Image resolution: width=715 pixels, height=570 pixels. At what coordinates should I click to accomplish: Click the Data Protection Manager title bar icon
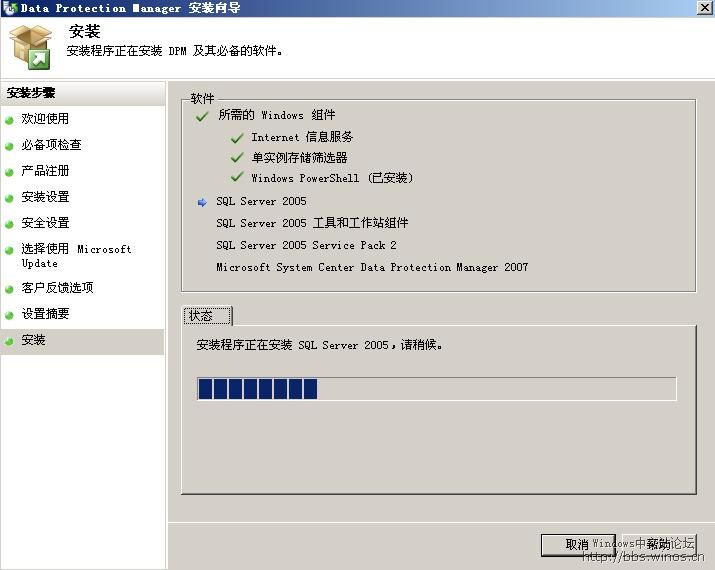(9, 8)
